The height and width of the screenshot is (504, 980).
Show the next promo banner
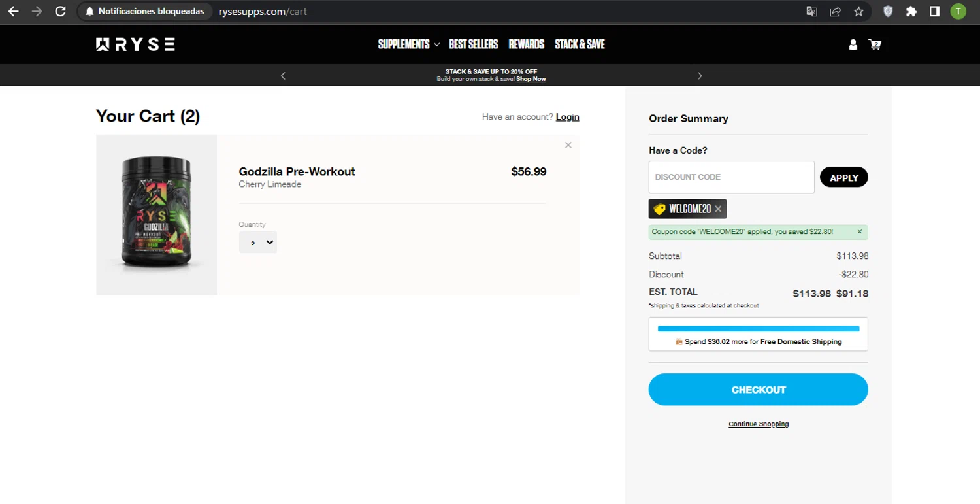700,76
